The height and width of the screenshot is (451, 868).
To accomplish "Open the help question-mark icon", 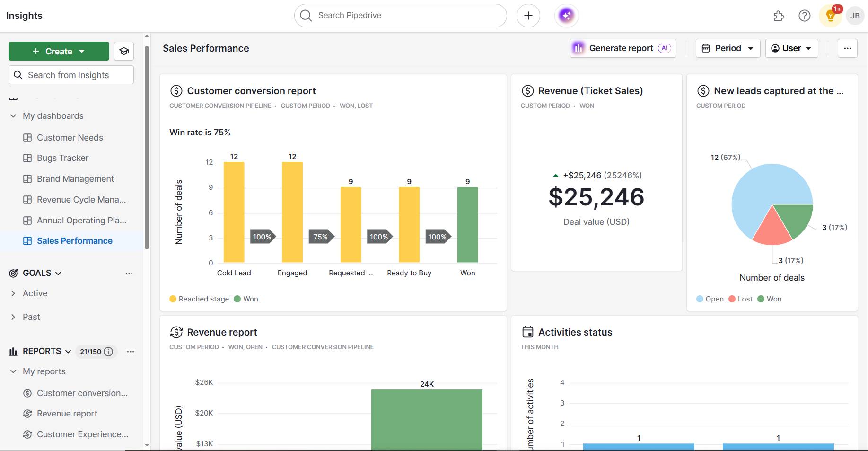I will [804, 16].
